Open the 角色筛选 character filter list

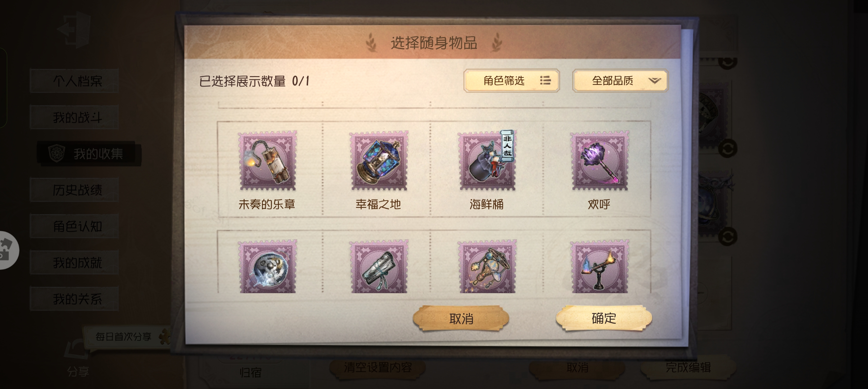pos(511,81)
